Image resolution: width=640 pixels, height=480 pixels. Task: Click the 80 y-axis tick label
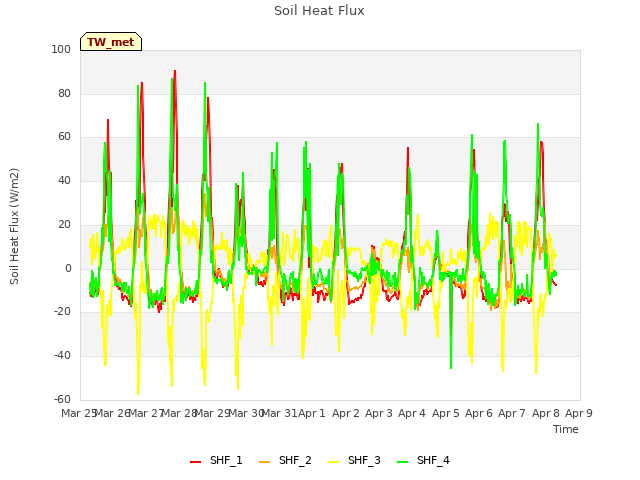[64, 93]
